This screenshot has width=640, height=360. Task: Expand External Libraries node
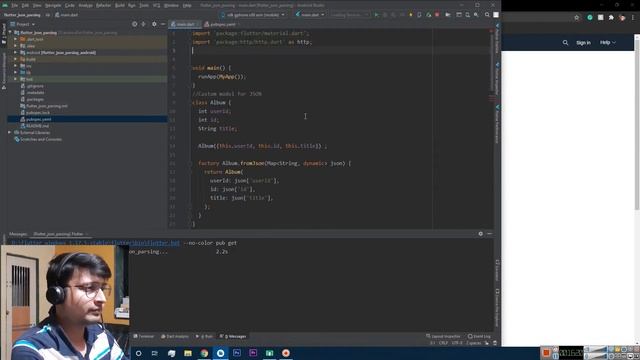(9, 133)
